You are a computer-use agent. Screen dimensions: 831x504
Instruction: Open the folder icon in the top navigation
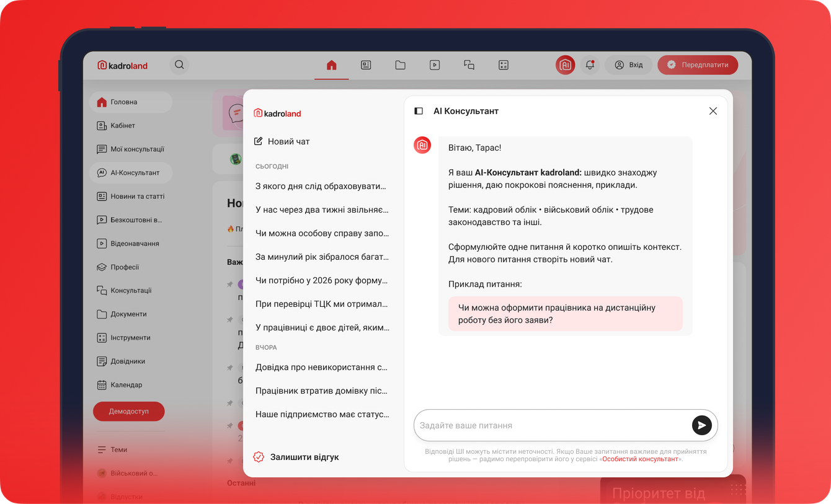[x=400, y=64]
